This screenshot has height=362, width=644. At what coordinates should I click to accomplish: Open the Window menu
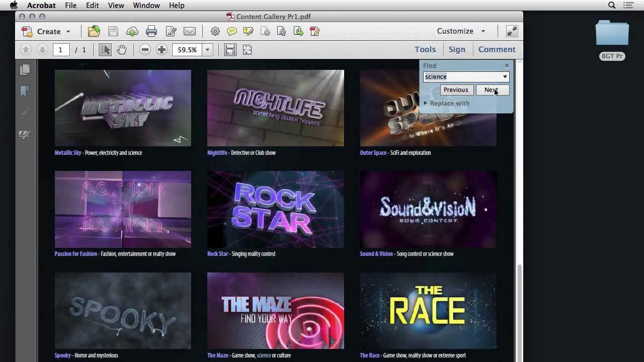point(146,5)
